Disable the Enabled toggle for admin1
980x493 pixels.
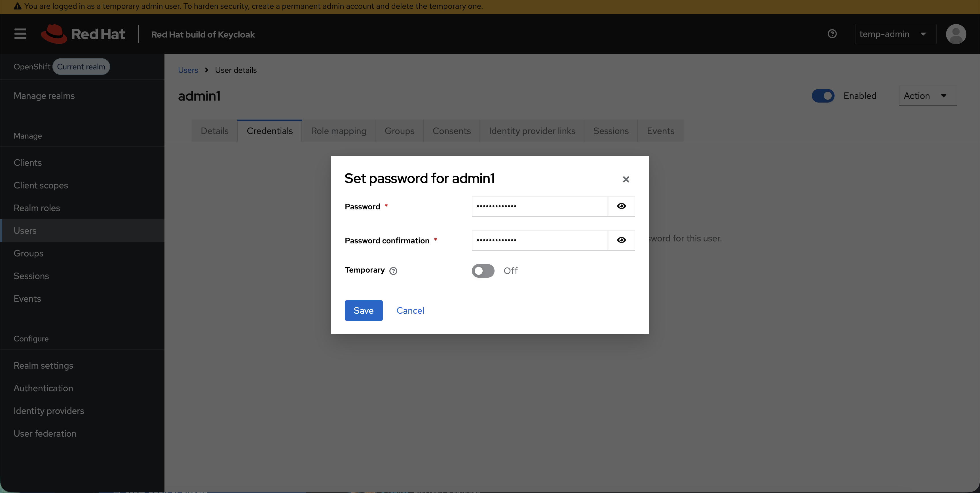823,95
